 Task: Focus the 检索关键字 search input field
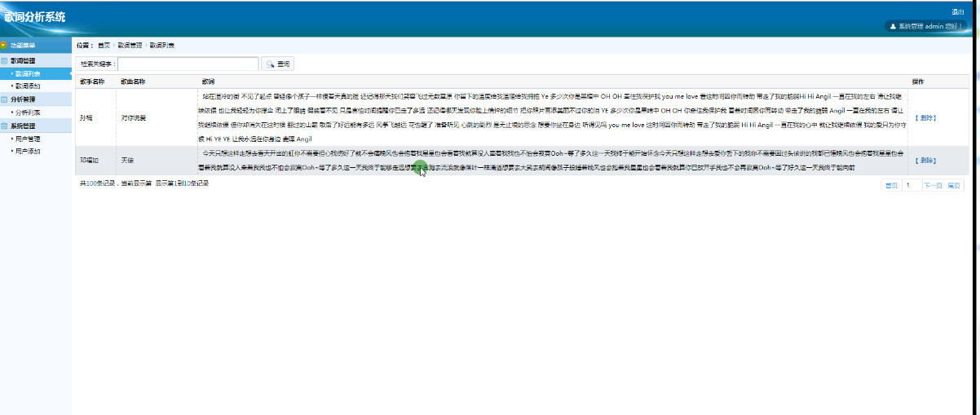click(188, 64)
